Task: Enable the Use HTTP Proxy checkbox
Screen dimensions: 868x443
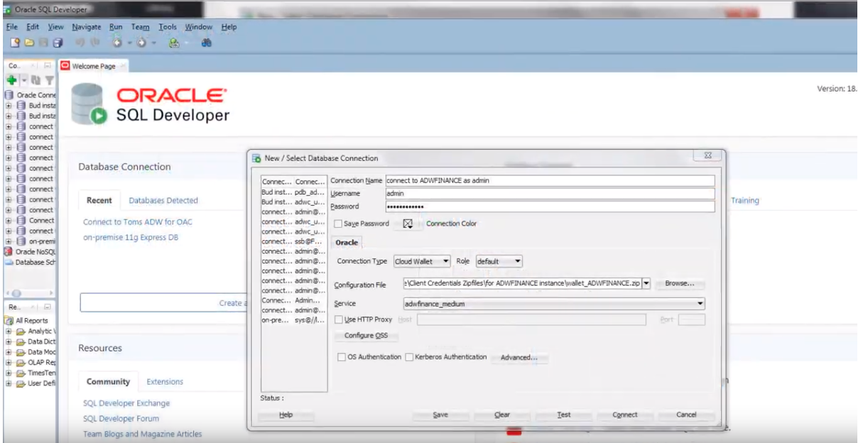Action: (338, 319)
